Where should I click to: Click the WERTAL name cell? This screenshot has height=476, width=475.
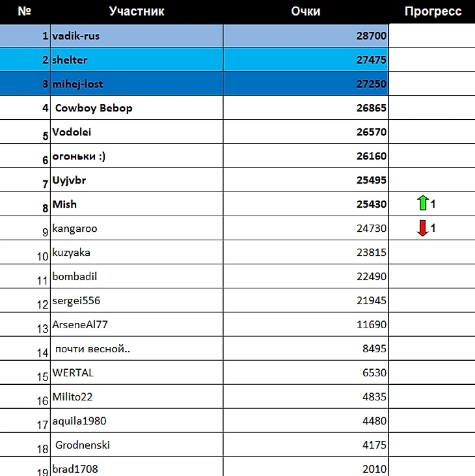click(137, 372)
